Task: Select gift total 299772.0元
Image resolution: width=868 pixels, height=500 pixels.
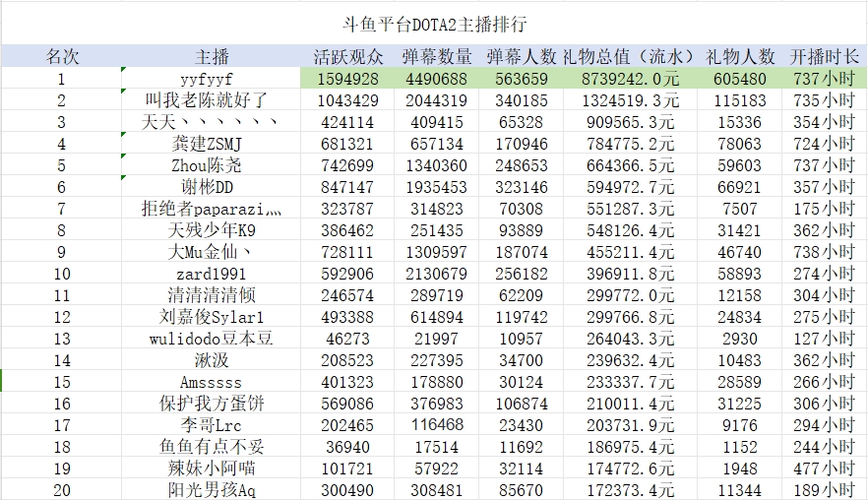Action: tap(630, 295)
